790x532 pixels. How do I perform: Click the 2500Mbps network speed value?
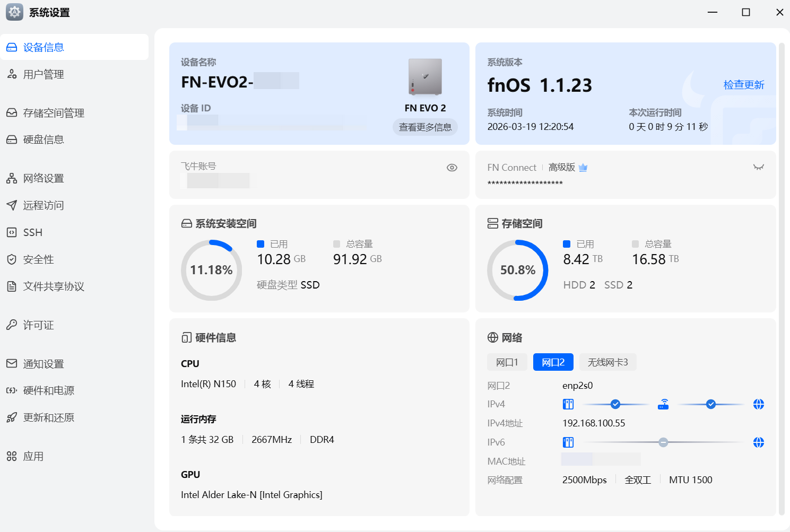pos(585,480)
